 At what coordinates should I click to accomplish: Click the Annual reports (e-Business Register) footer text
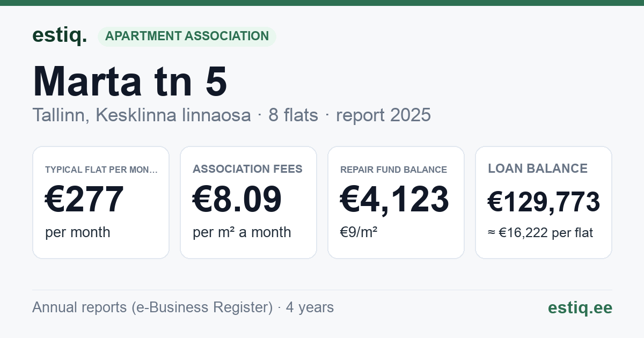[183, 307]
